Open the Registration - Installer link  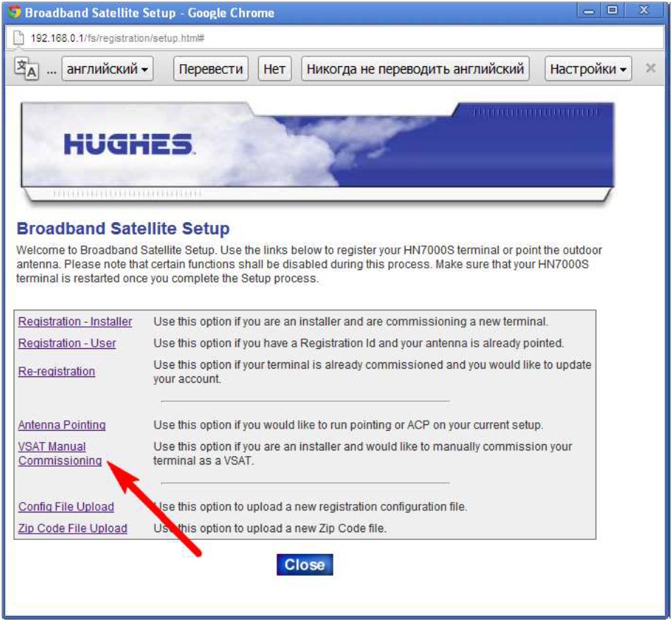[75, 321]
